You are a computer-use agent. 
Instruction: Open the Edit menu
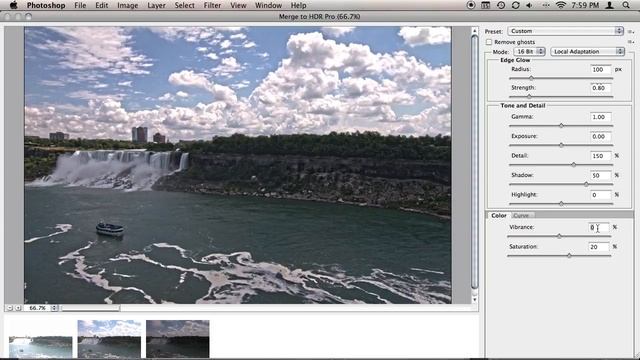tap(102, 5)
